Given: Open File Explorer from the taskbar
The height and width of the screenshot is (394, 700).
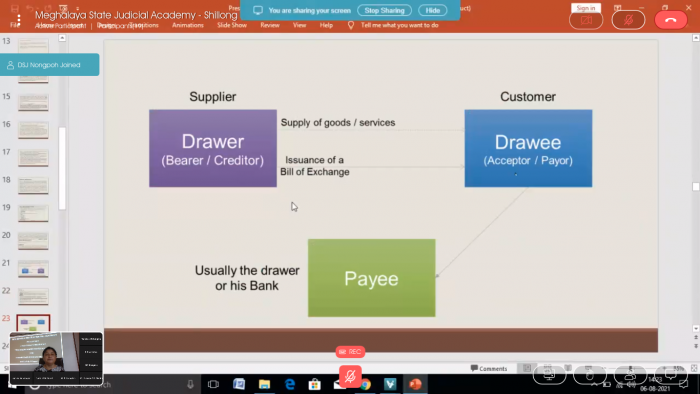Looking at the screenshot, I should (x=264, y=384).
